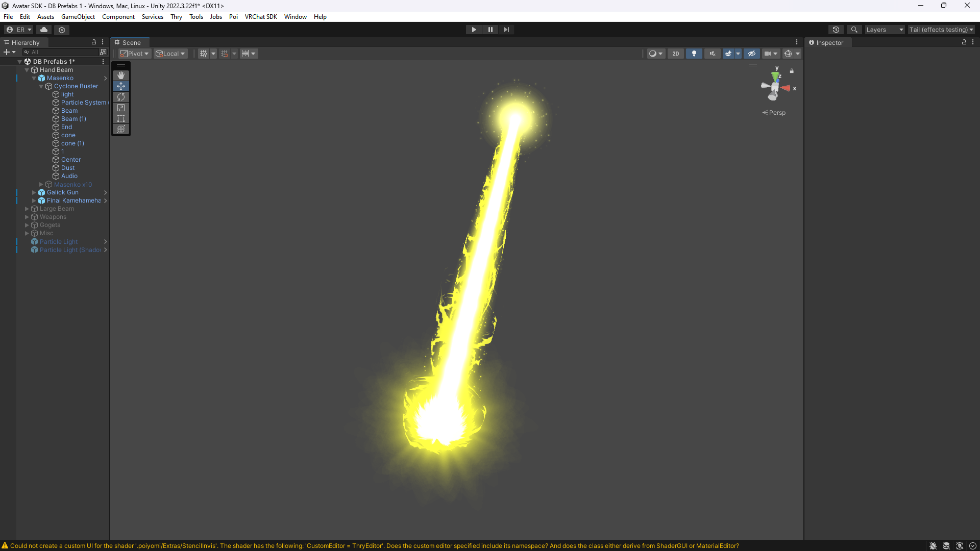Image resolution: width=980 pixels, height=551 pixels.
Task: Toggle scene audio mute button
Action: [712, 54]
